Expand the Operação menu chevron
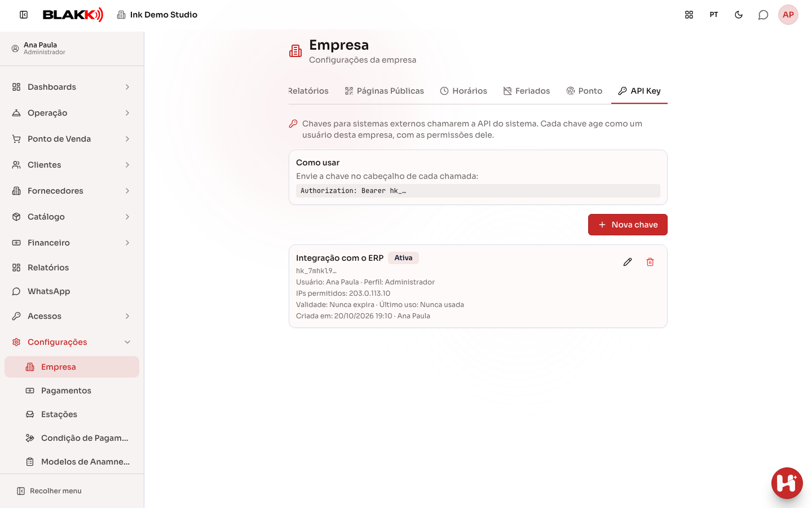 coord(127,113)
